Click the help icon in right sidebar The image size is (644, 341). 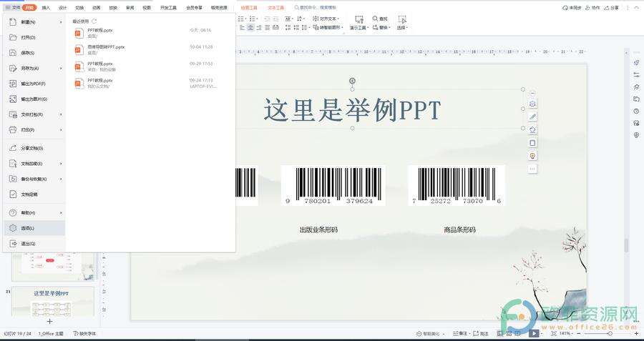click(636, 112)
